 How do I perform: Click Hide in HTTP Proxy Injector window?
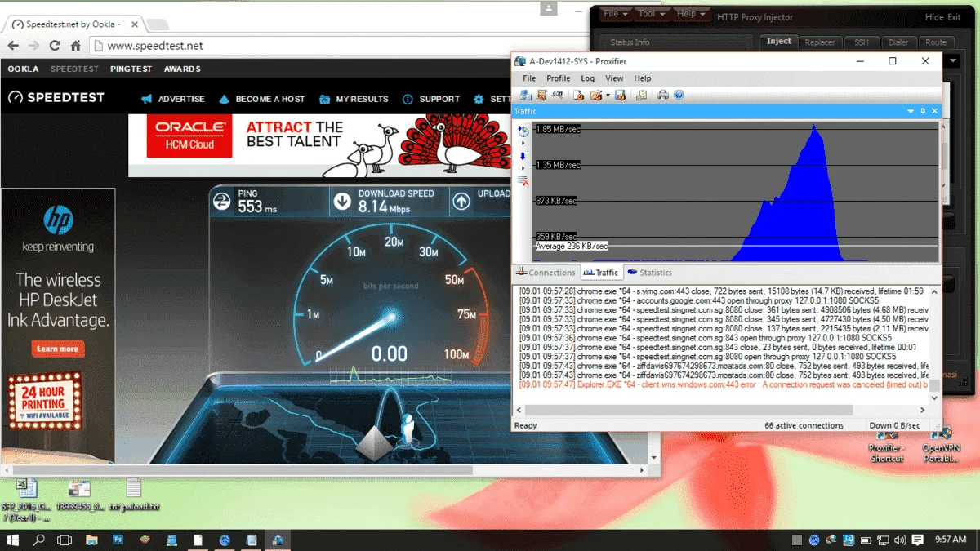coord(934,17)
